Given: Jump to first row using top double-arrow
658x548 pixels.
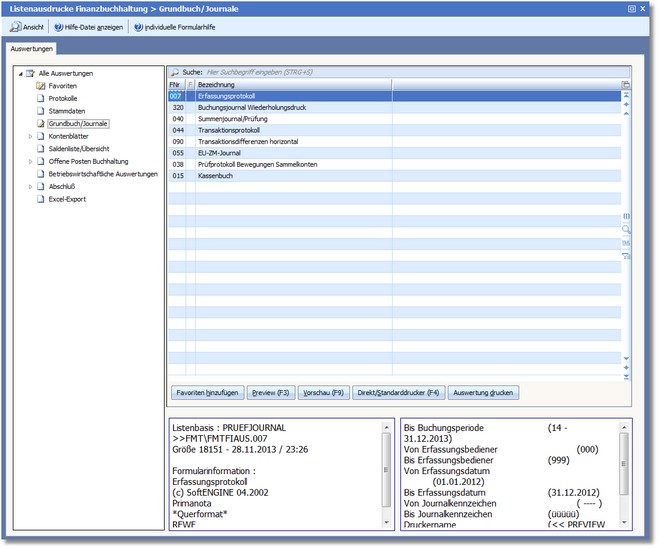Looking at the screenshot, I should [x=626, y=95].
